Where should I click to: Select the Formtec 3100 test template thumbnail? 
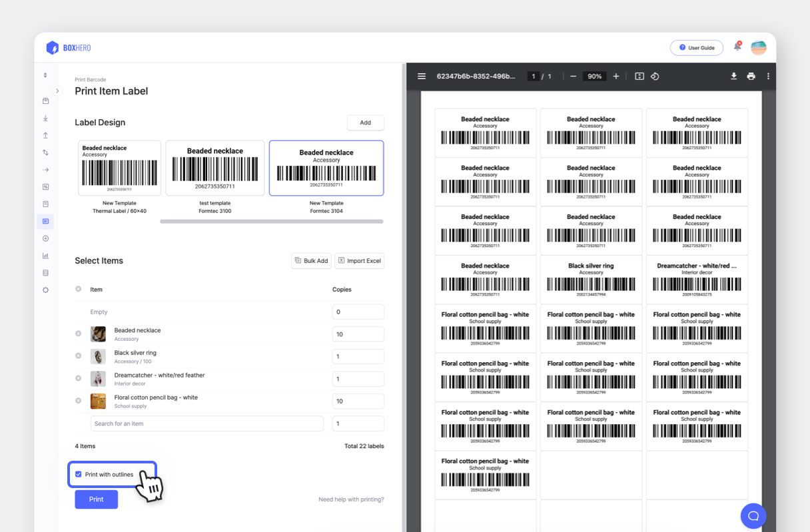click(x=215, y=168)
